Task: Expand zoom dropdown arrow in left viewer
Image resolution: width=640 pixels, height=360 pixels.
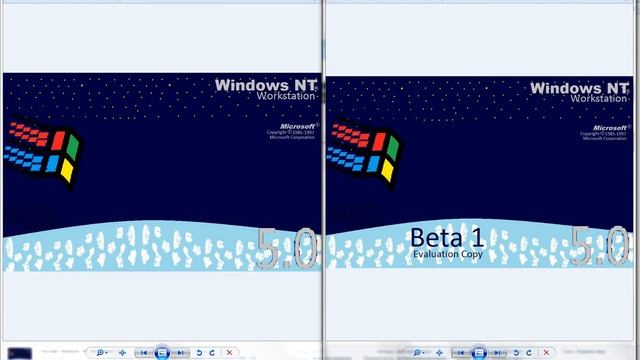Action: click(x=107, y=353)
